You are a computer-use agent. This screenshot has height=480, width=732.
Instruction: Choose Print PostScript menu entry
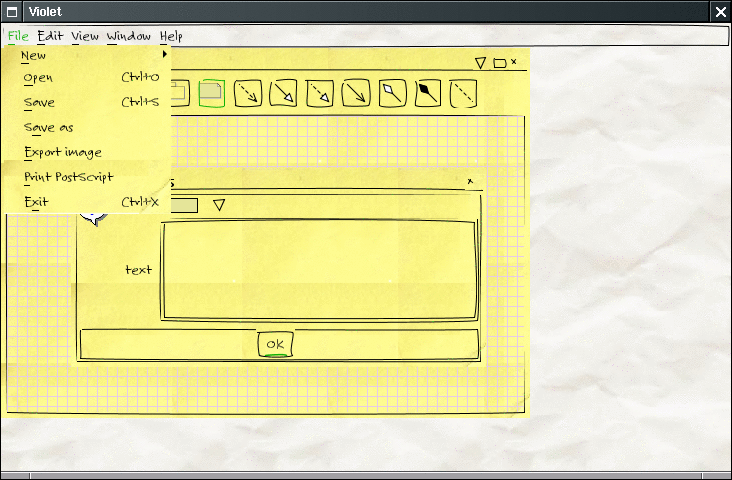(69, 177)
